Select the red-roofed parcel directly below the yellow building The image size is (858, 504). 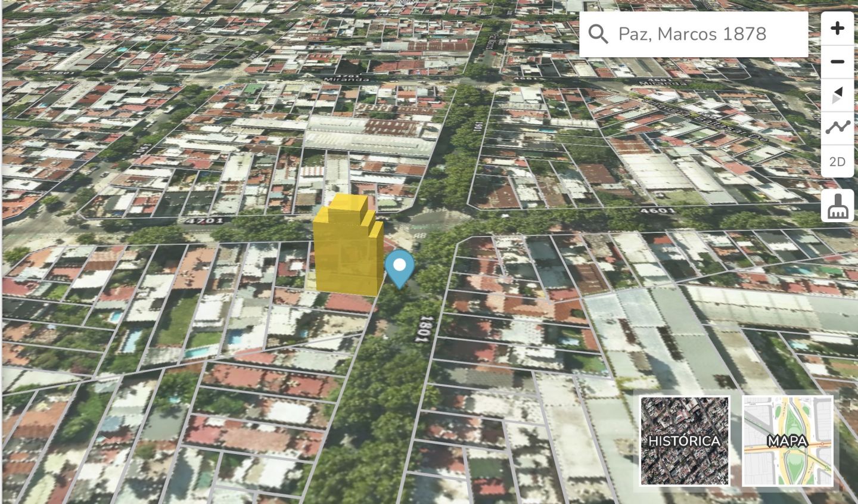[x=349, y=303]
